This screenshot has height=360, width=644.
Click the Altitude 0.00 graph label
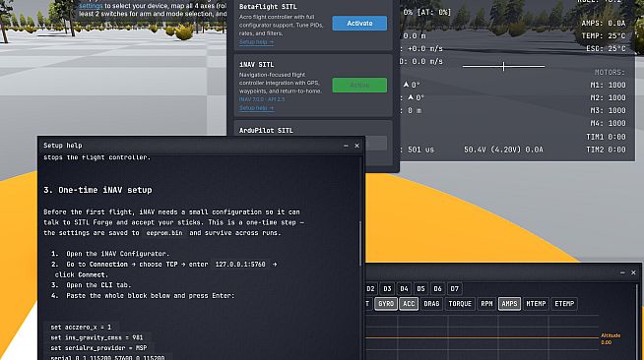(611, 338)
